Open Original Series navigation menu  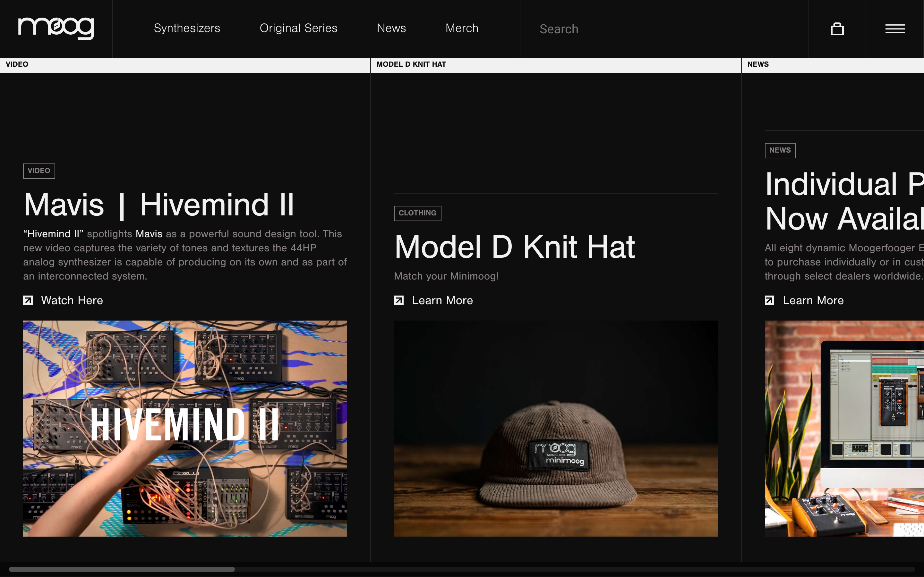click(x=298, y=28)
